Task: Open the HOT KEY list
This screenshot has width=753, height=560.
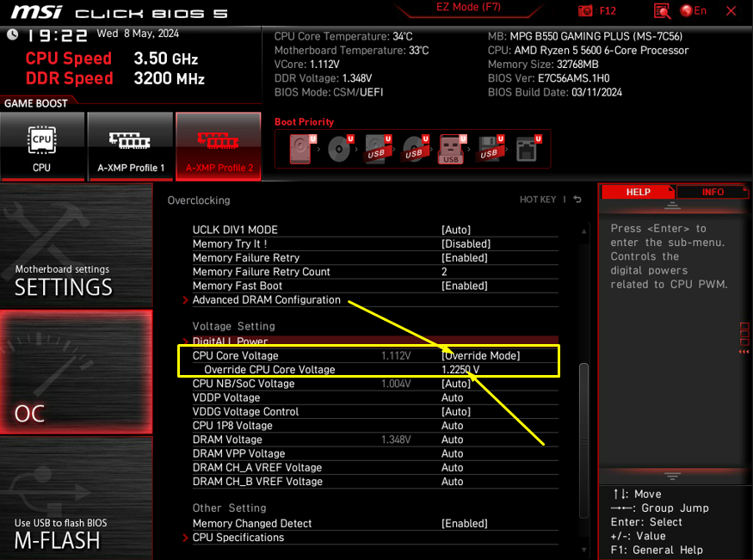Action: pos(537,200)
